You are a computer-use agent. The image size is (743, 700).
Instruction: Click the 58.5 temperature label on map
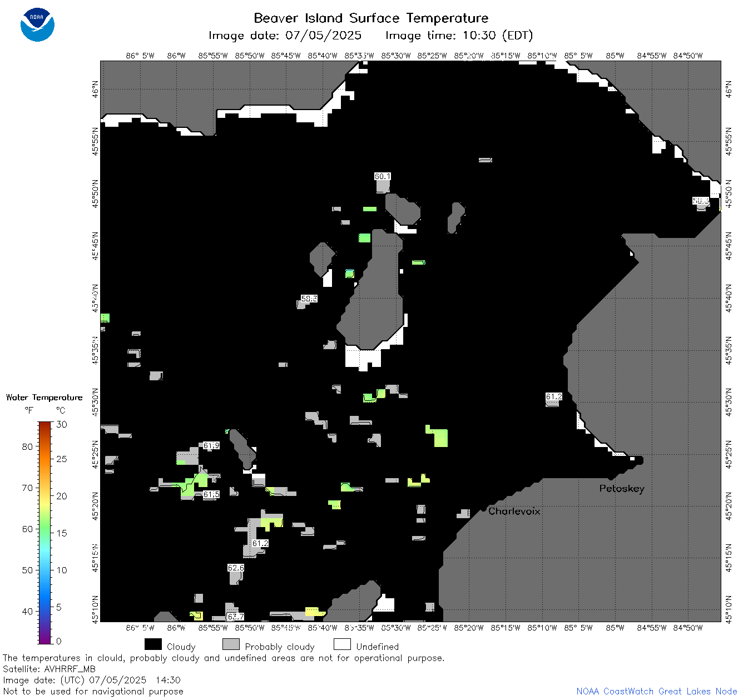[x=309, y=299]
